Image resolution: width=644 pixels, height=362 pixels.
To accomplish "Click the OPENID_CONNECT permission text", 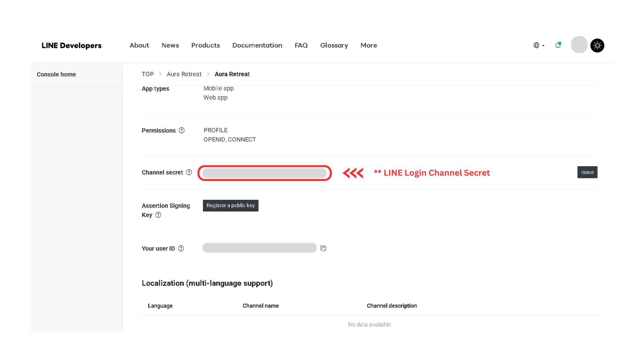I will 230,139.
